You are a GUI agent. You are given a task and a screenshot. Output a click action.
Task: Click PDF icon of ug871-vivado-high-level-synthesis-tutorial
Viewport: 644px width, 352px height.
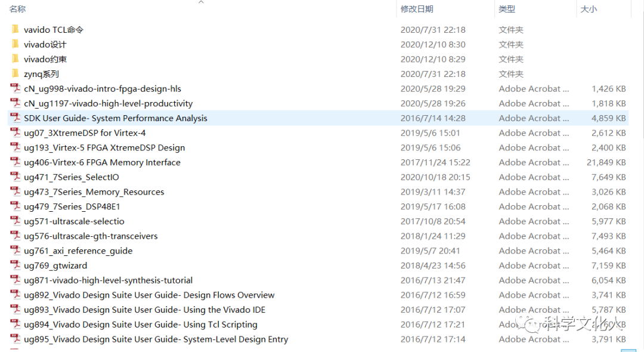pyautogui.click(x=15, y=280)
